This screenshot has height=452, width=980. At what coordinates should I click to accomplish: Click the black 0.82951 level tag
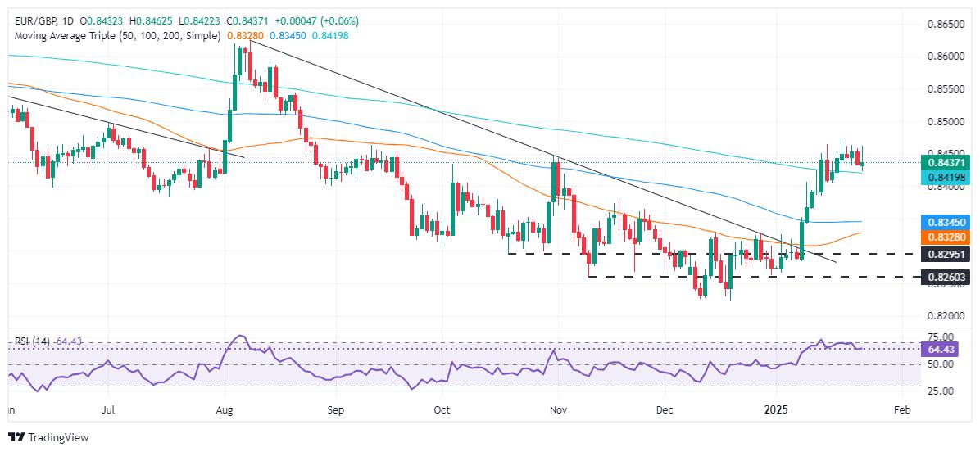[945, 254]
